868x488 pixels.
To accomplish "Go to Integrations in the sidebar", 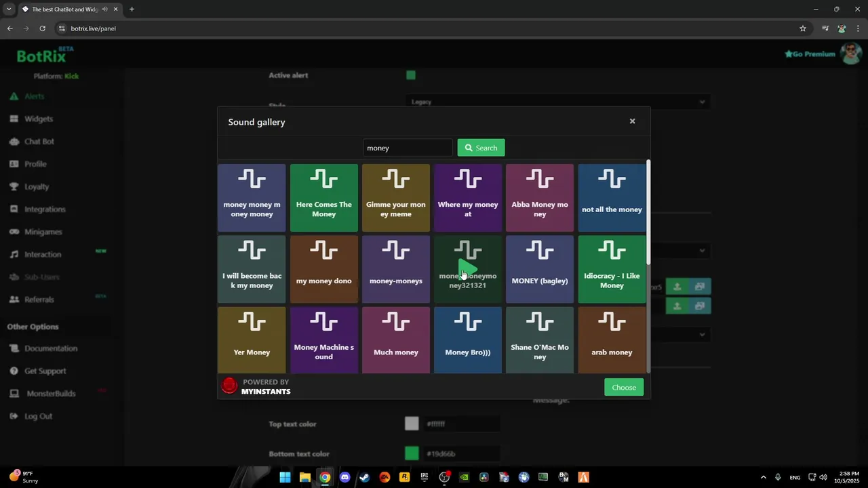I will click(x=45, y=209).
